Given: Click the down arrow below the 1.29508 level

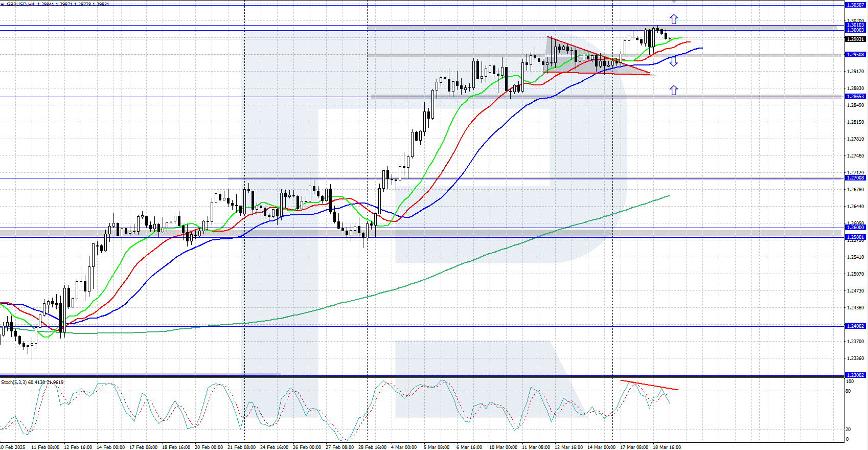Looking at the screenshot, I should [x=674, y=62].
